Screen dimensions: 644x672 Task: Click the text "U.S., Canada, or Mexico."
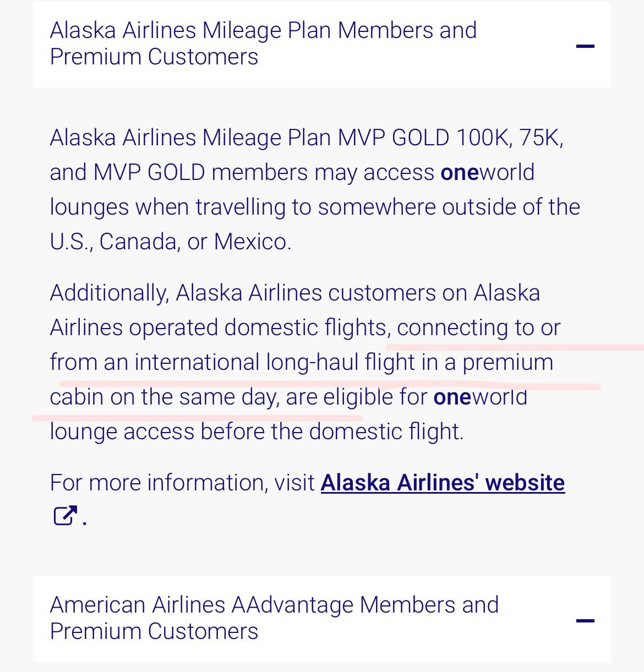coord(170,242)
